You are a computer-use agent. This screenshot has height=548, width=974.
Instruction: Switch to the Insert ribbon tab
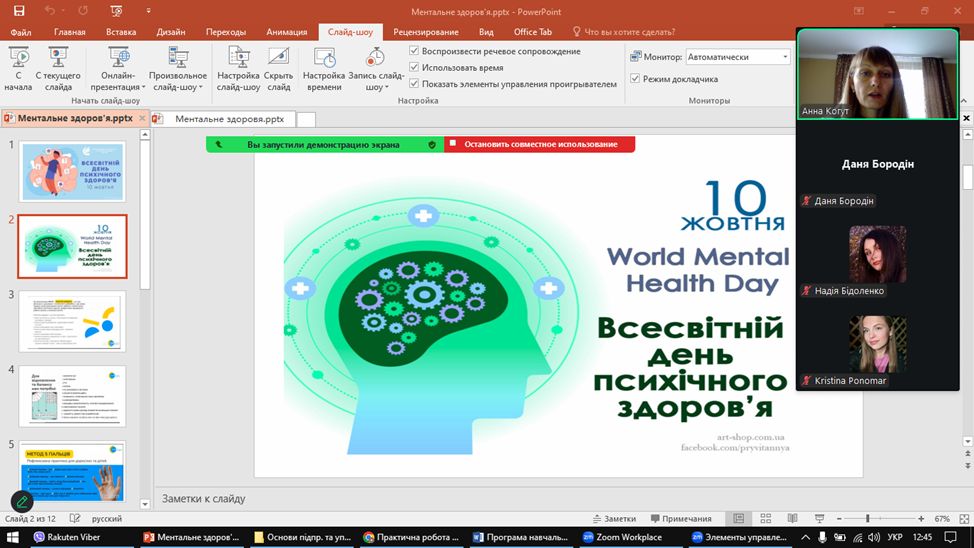(x=121, y=32)
